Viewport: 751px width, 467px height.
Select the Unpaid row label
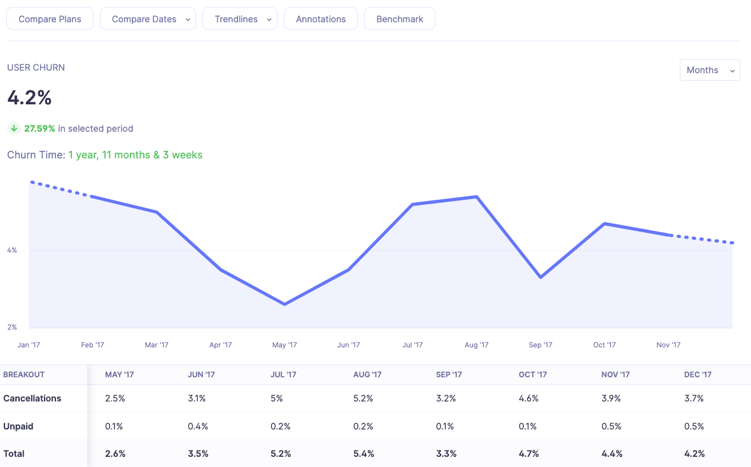tap(18, 426)
